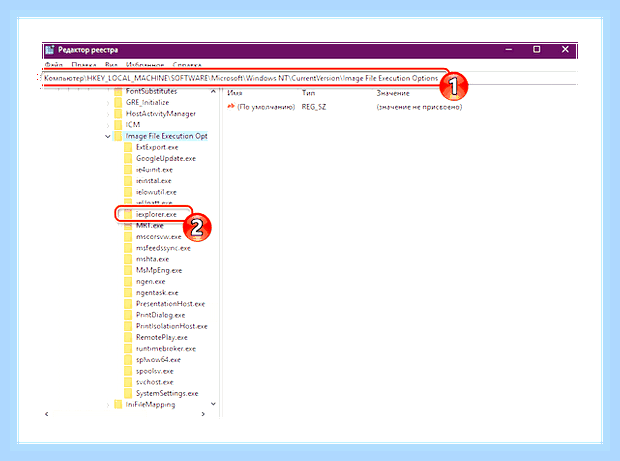The image size is (620, 461).
Task: Select the svchost.exe key
Action: pyautogui.click(x=155, y=382)
